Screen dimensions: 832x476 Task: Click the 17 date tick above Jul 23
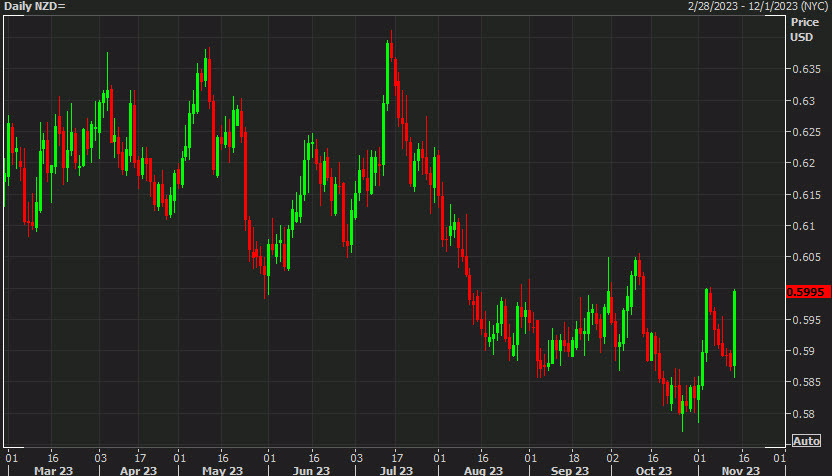point(397,458)
